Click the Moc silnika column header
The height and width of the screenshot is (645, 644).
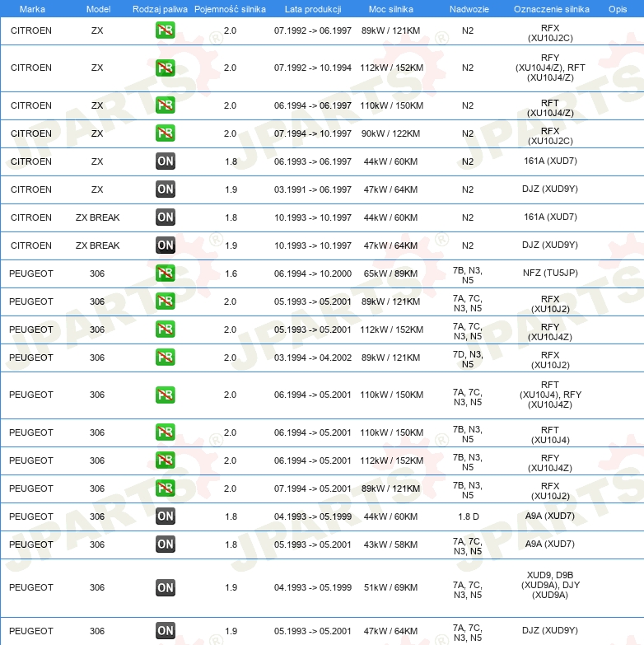(392, 9)
